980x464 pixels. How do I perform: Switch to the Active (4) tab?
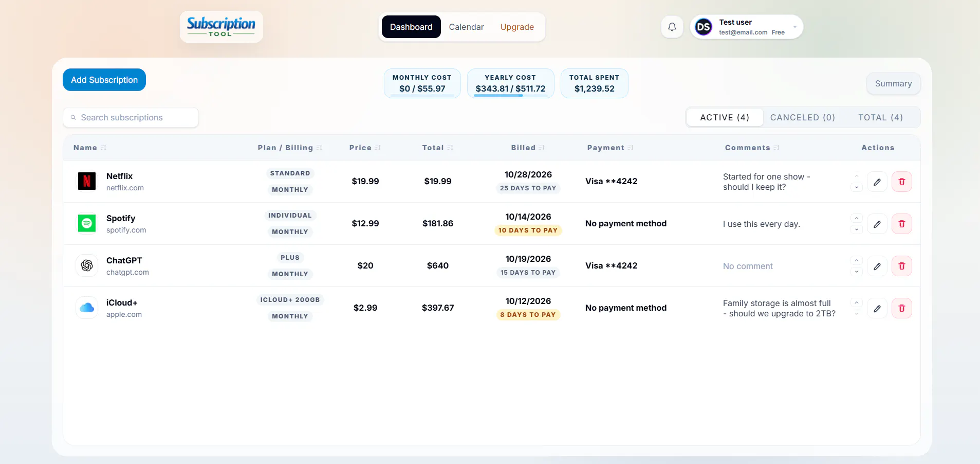(725, 117)
